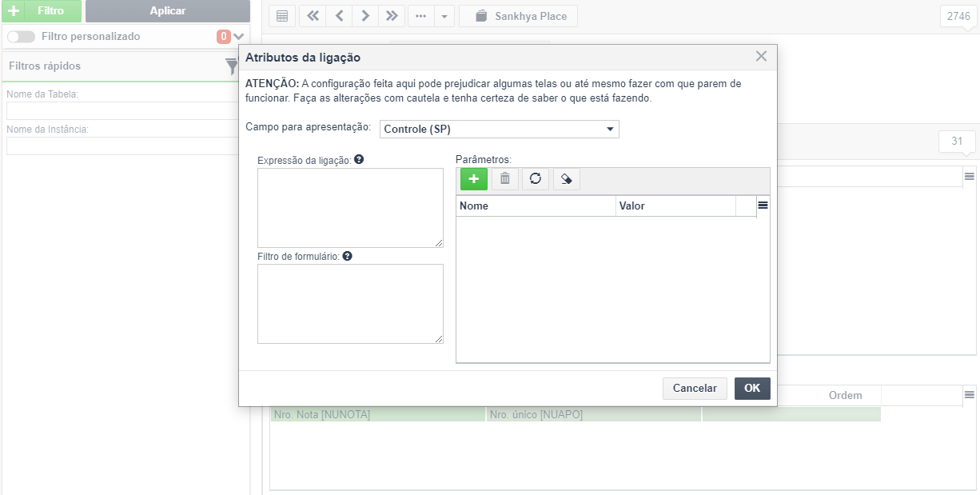The width and height of the screenshot is (980, 495).
Task: Open help for Filtro de formulário
Action: [347, 256]
